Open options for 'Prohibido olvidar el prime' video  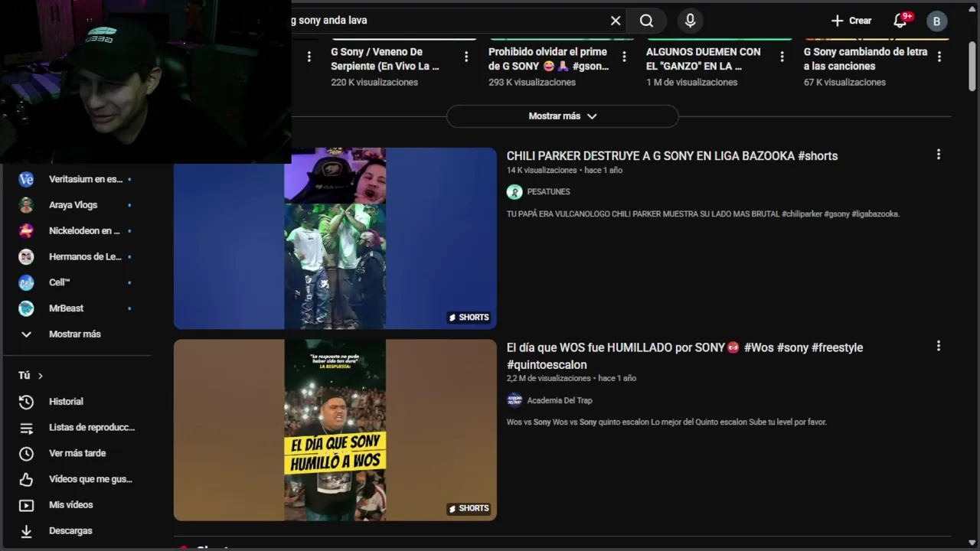(624, 57)
